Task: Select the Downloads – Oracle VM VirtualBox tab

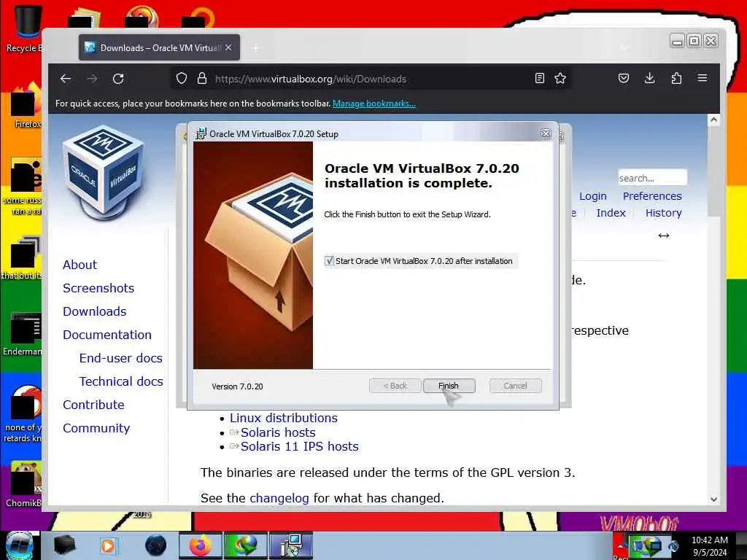Action: tap(159, 47)
